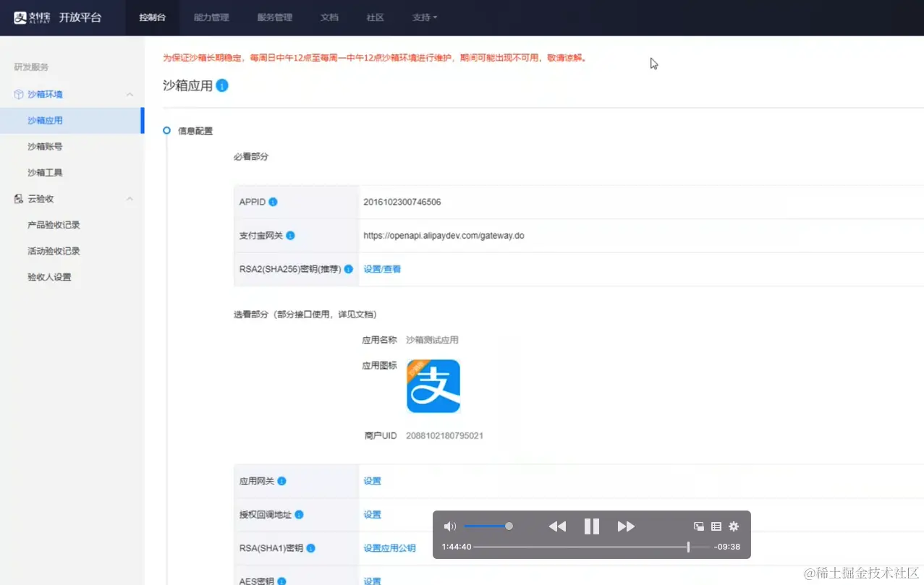
Task: Open the 文档 tab
Action: (x=329, y=17)
